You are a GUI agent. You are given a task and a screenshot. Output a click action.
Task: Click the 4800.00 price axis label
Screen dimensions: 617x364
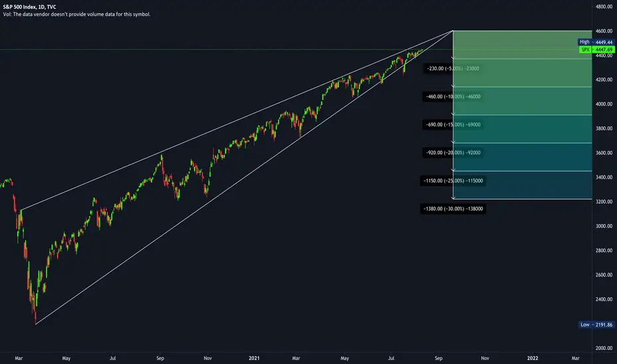pyautogui.click(x=604, y=7)
